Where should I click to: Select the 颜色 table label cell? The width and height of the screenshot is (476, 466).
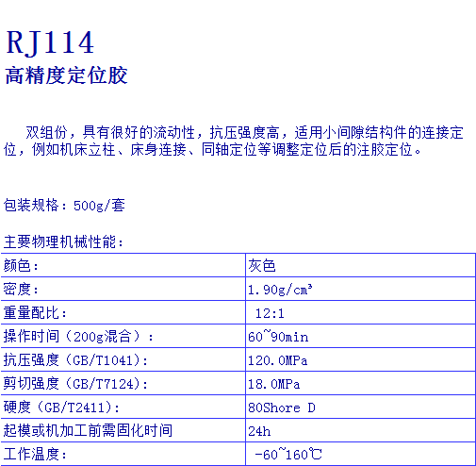click(x=123, y=265)
